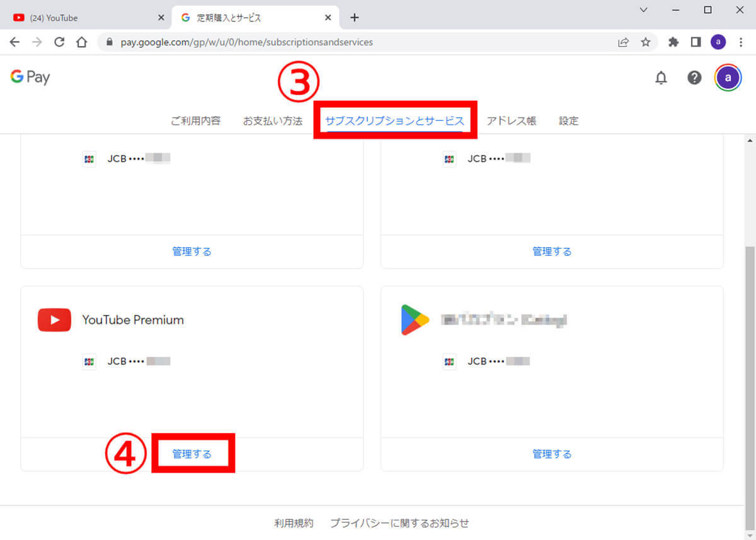Click JCB card icon in Google Play card
The width and height of the screenshot is (756, 540).
coord(449,362)
